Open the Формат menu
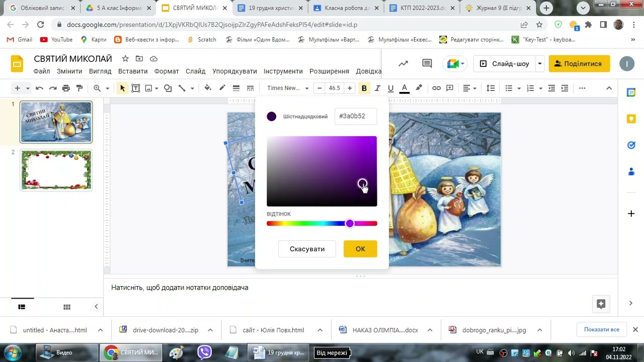The width and height of the screenshot is (644, 362). tap(167, 71)
